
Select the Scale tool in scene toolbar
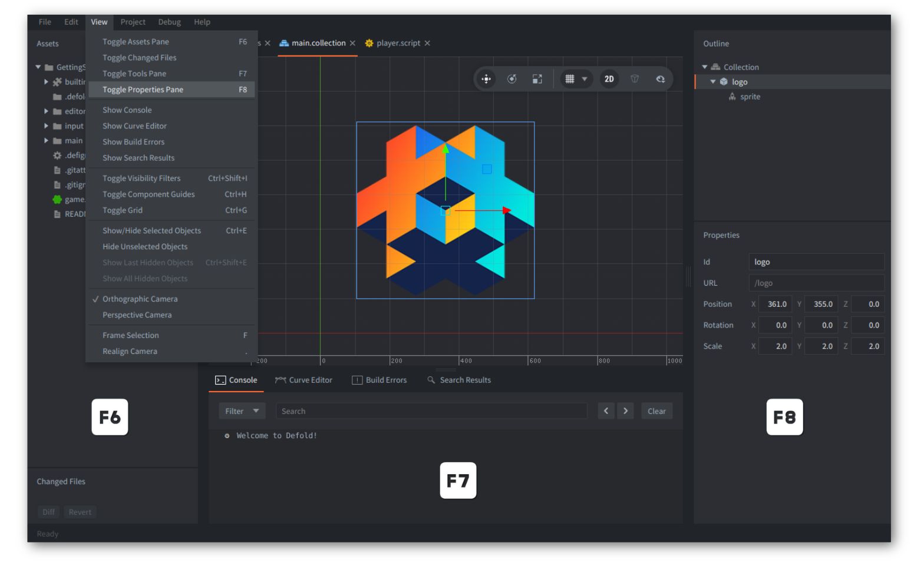(x=537, y=79)
